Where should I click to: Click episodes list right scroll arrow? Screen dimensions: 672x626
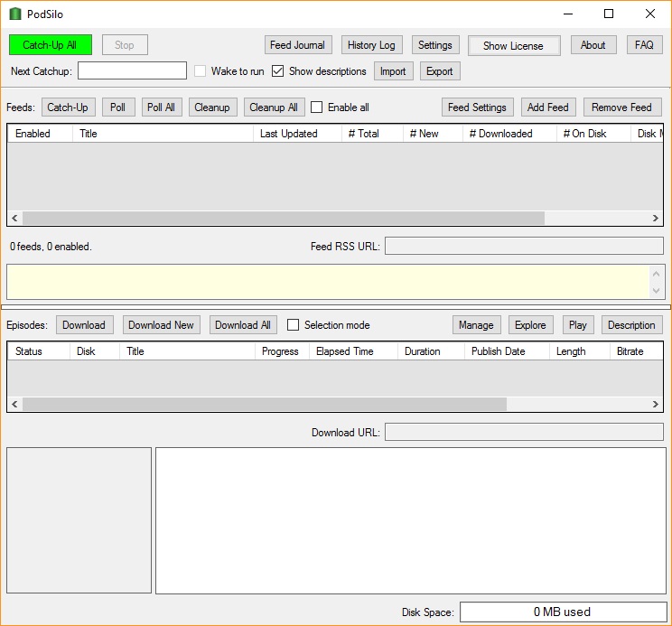(x=656, y=404)
